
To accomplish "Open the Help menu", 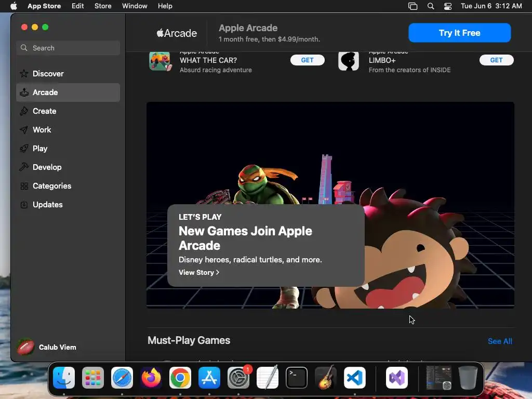I will [165, 6].
